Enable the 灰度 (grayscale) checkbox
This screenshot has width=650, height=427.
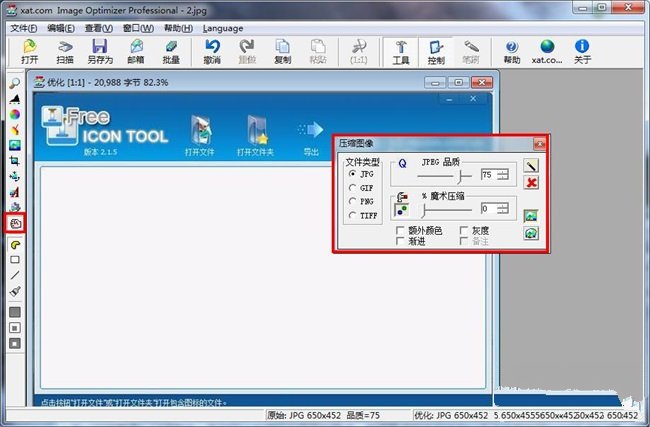coord(464,230)
